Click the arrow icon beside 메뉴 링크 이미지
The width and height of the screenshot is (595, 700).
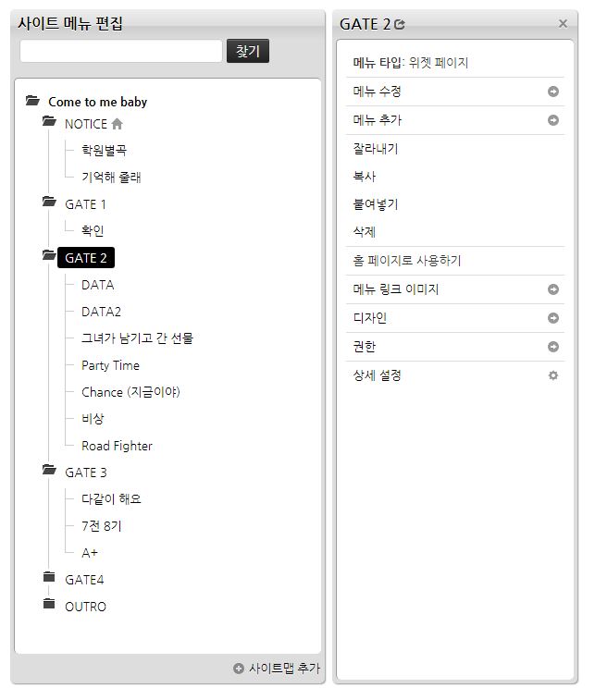tap(553, 289)
